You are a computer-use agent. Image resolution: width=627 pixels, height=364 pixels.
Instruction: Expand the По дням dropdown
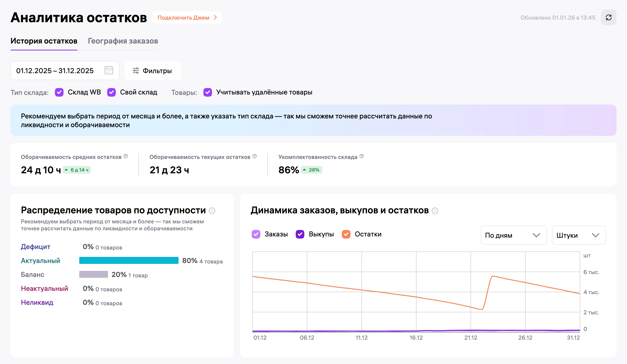514,235
